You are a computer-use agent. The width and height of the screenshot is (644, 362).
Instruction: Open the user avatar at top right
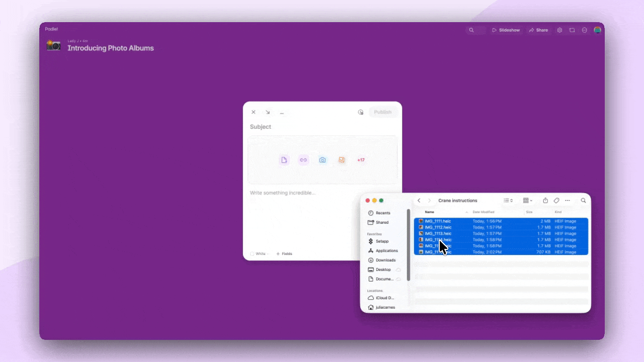click(597, 30)
